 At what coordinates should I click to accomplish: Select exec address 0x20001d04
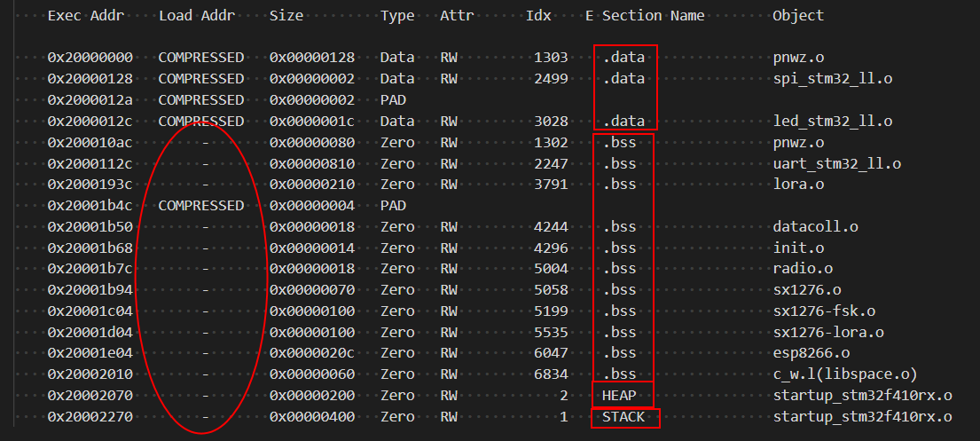point(90,332)
